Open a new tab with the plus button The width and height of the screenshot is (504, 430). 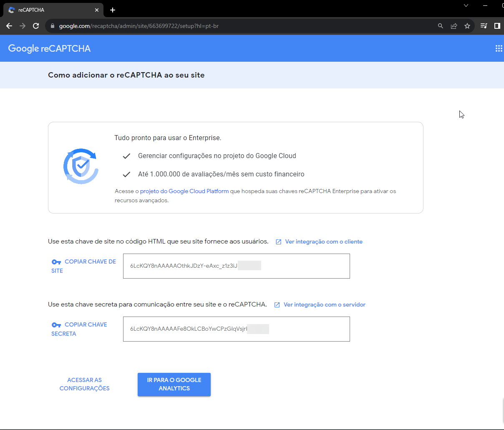click(112, 10)
